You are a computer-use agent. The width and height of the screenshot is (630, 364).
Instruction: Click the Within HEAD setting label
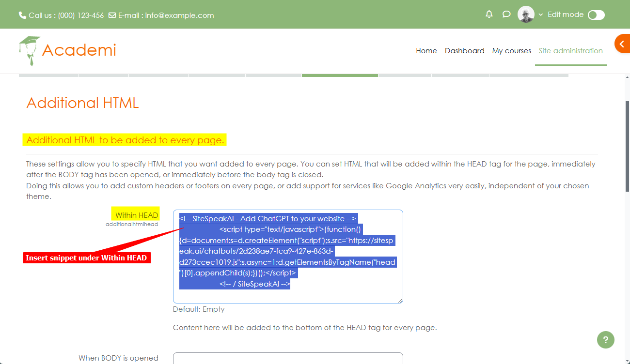[x=137, y=215]
